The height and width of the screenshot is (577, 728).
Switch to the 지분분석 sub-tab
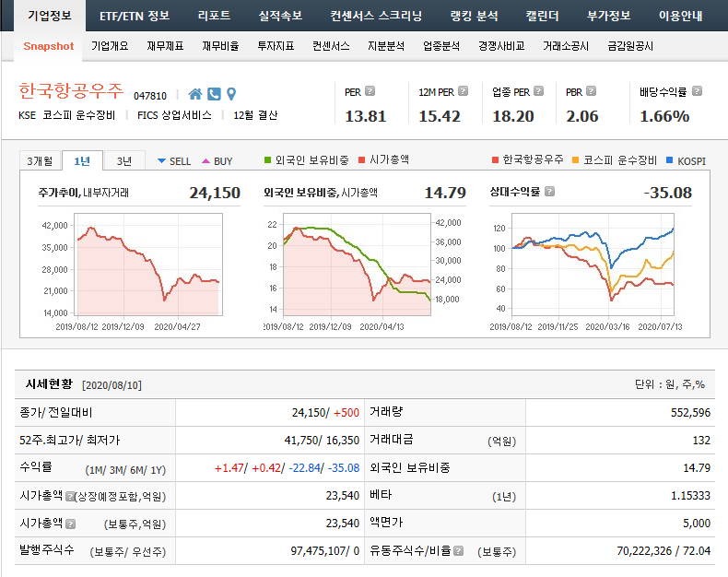pos(386,46)
